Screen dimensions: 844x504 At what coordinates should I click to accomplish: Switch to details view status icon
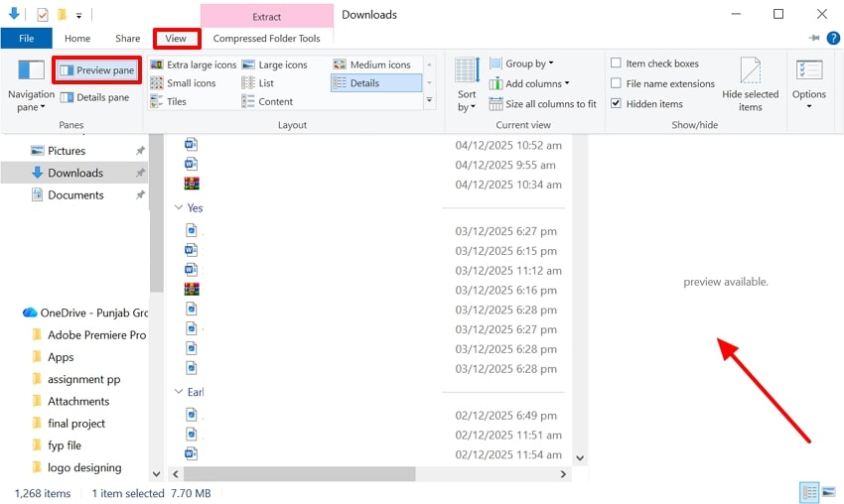[809, 492]
